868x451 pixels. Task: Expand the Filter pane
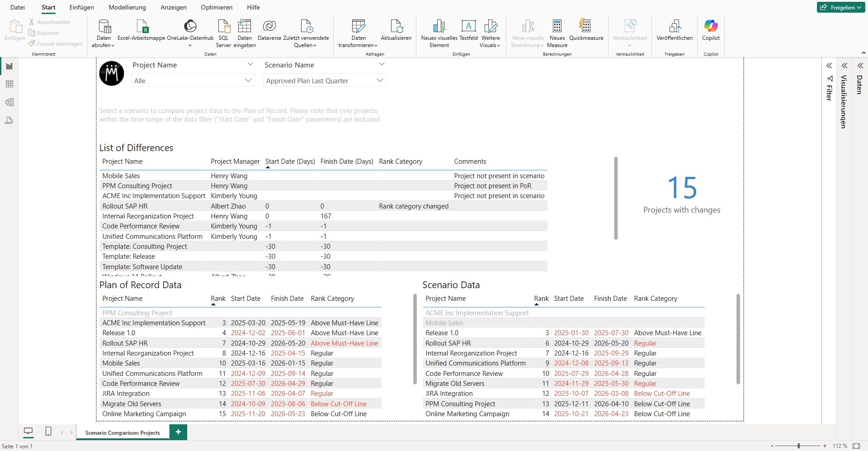pyautogui.click(x=829, y=66)
